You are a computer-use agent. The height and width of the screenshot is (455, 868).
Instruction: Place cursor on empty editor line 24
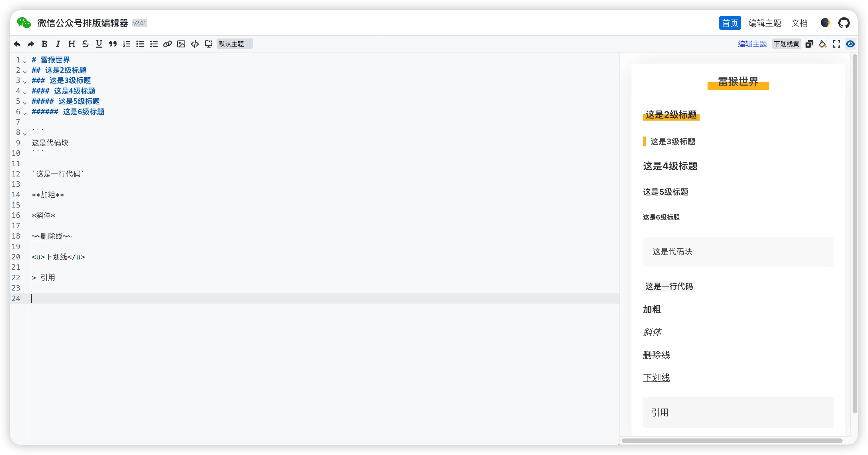tap(323, 298)
